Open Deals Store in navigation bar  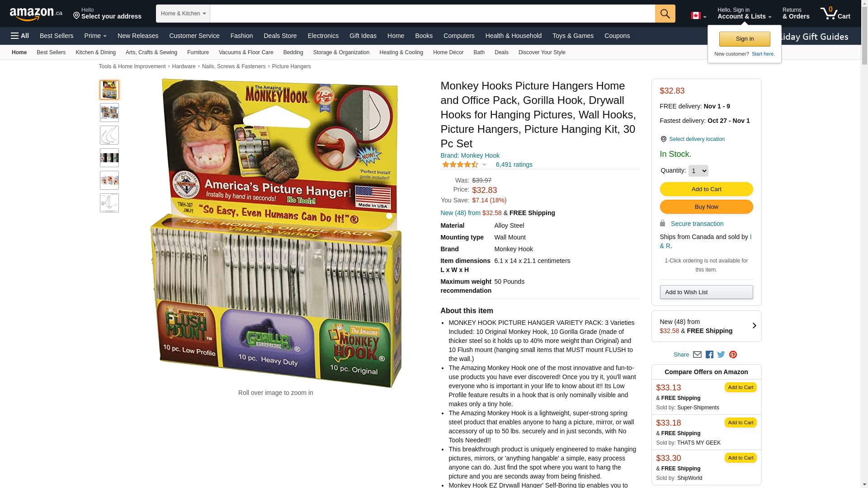pos(280,36)
